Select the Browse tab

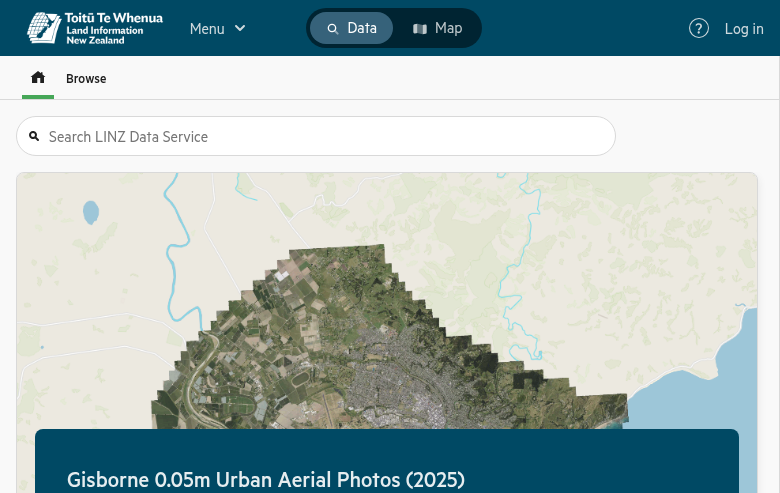click(86, 79)
